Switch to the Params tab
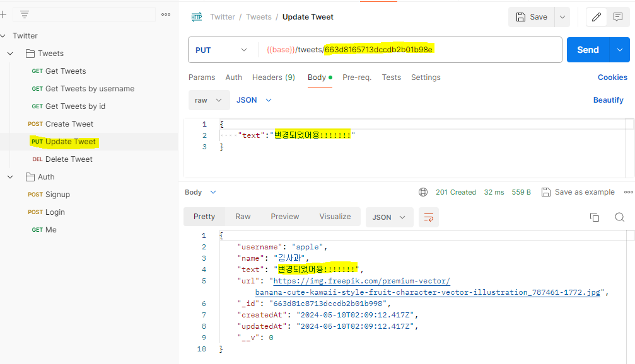Screen dimensions: 635x364 pos(202,77)
